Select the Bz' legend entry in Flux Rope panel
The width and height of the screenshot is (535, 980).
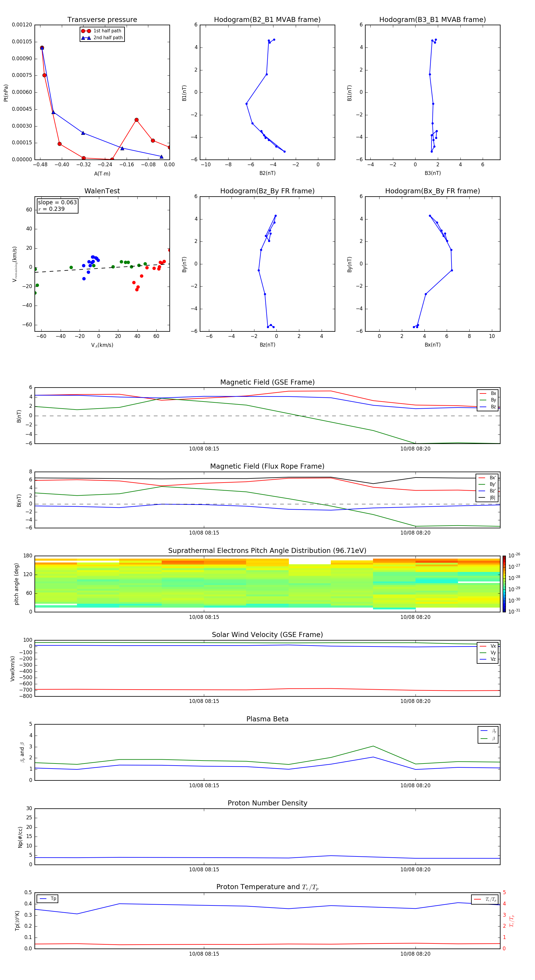point(487,491)
